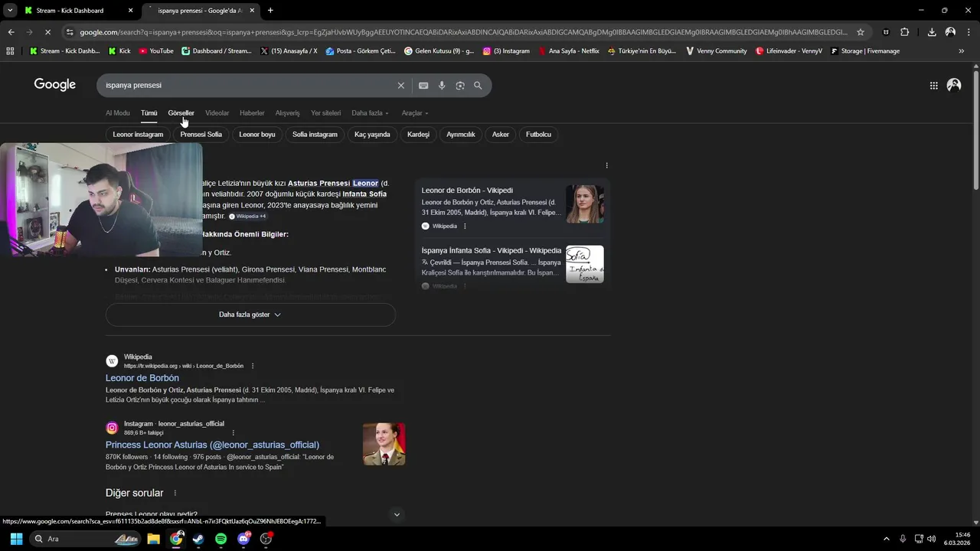Stop loading the page
Viewport: 980px width, 551px height.
pyautogui.click(x=47, y=32)
